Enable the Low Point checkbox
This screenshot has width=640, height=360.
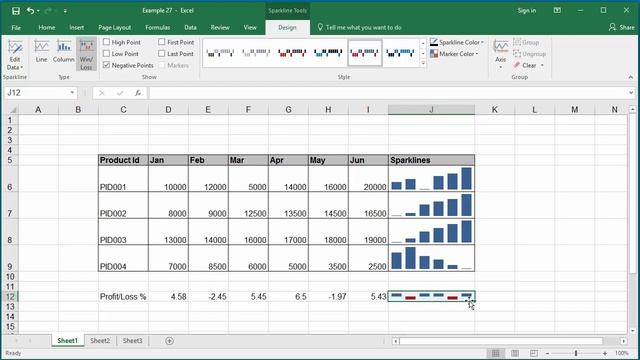[107, 53]
